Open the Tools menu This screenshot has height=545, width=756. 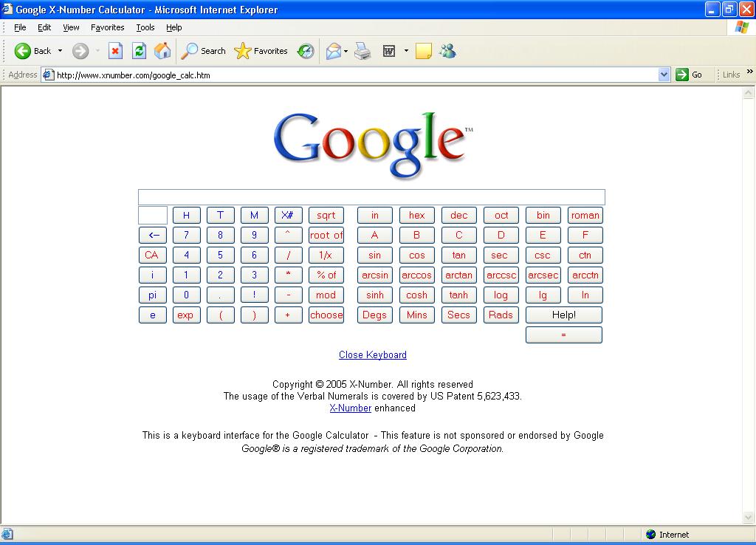145,27
